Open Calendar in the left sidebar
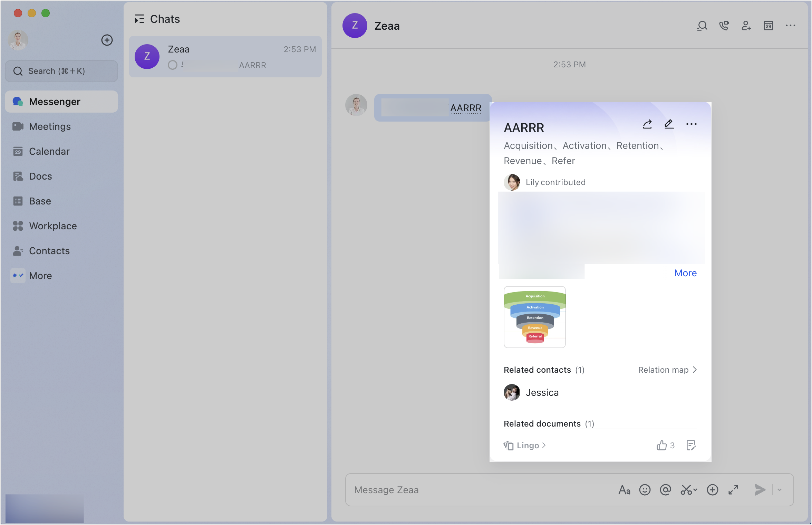The height and width of the screenshot is (525, 812). [x=49, y=151]
